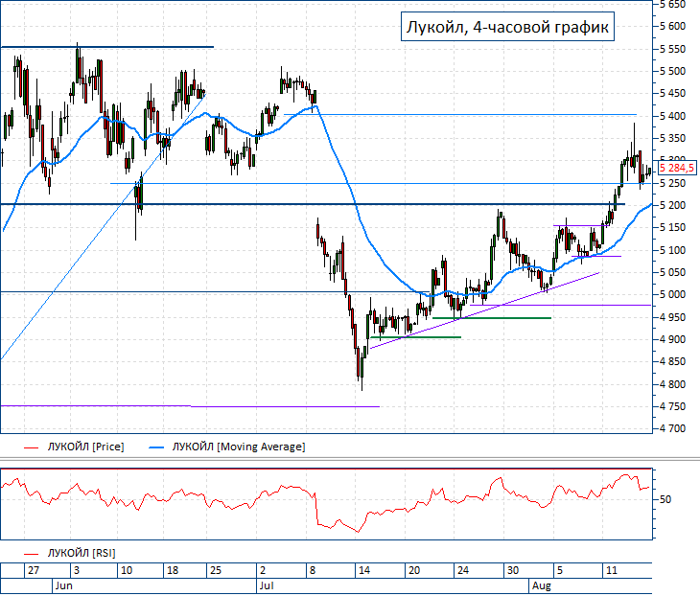Viewport: 700px width, 596px height.
Task: Click the current price label 5 284,5
Action: pos(676,169)
